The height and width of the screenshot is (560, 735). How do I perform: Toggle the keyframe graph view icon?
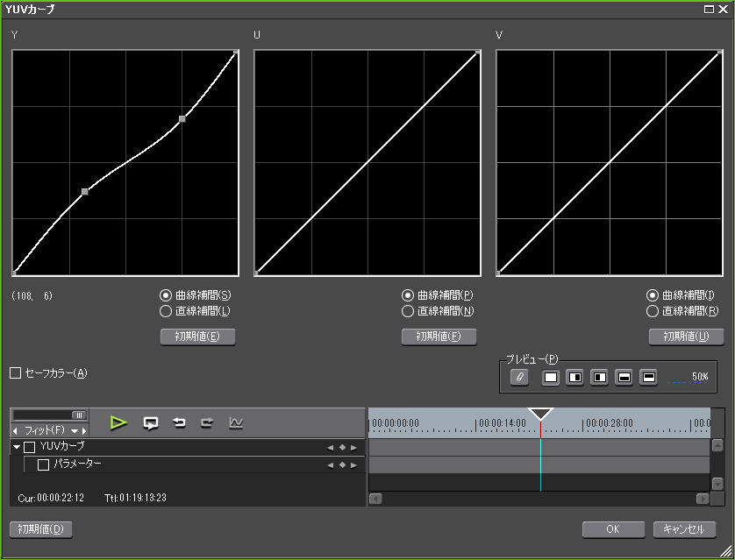point(236,422)
